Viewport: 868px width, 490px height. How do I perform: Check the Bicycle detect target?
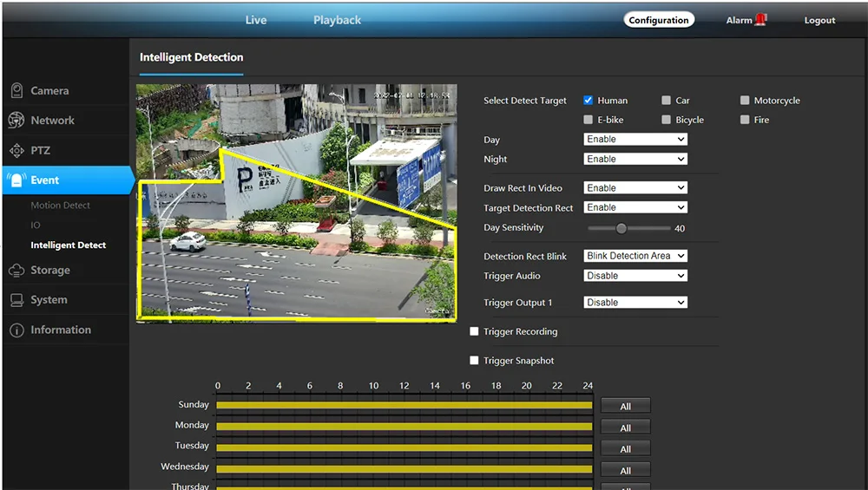(x=666, y=120)
